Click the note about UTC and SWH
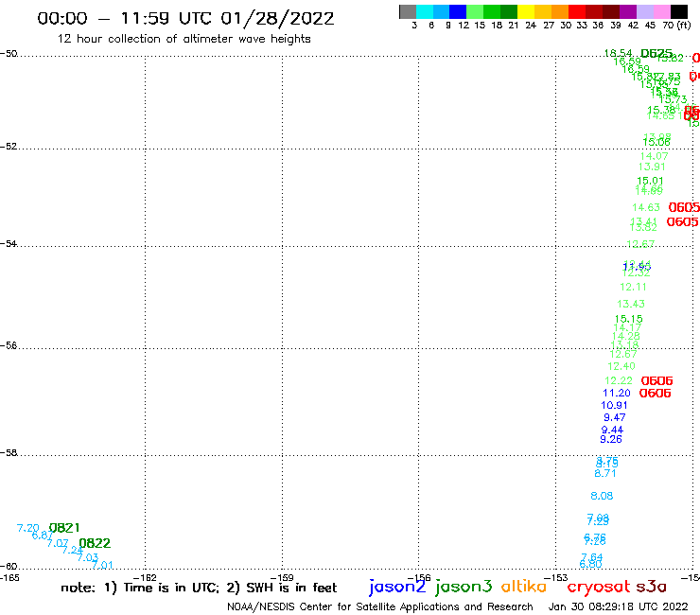Viewport: 700px width, 615px height. pyautogui.click(x=199, y=588)
